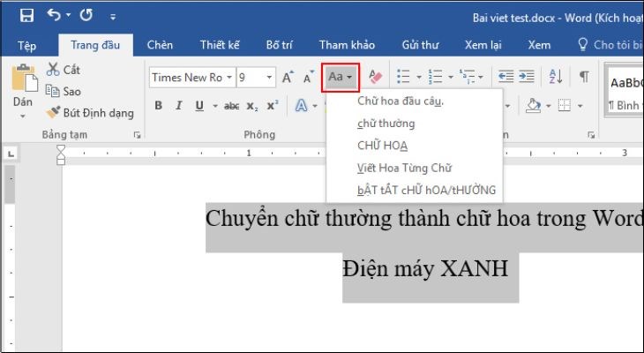Open the Xem tab
This screenshot has height=353, width=644.
(539, 45)
